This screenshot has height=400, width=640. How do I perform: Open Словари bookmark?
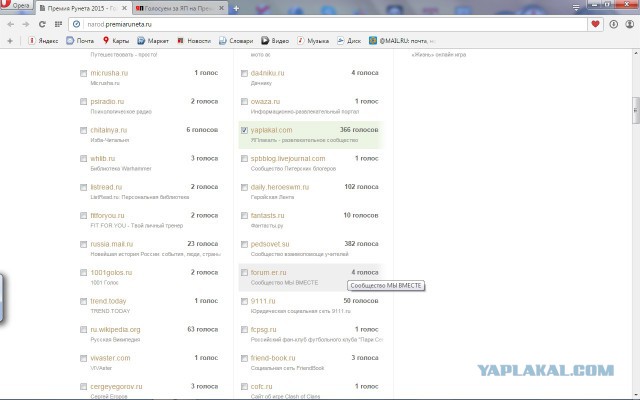tap(236, 41)
